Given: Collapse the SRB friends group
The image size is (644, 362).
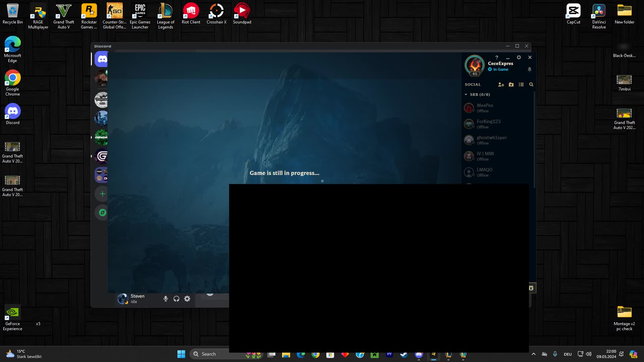Looking at the screenshot, I should coord(466,95).
